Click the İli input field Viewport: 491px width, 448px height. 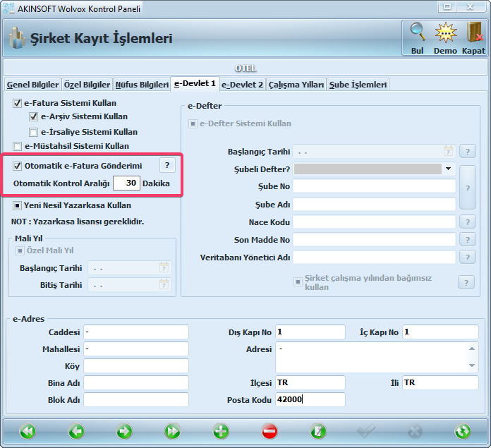(x=440, y=382)
